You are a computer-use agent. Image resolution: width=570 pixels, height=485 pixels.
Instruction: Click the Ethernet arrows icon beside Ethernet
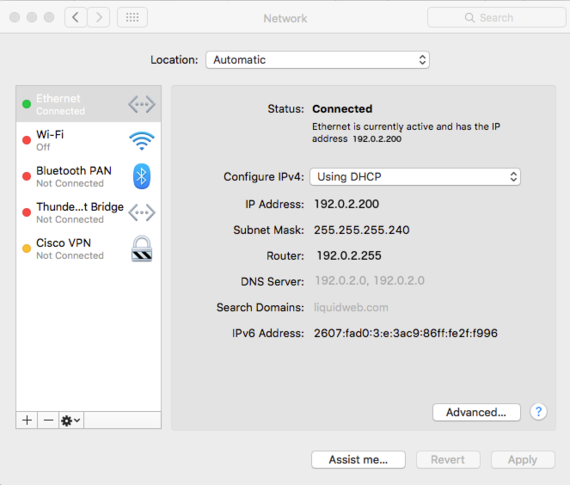[141, 105]
